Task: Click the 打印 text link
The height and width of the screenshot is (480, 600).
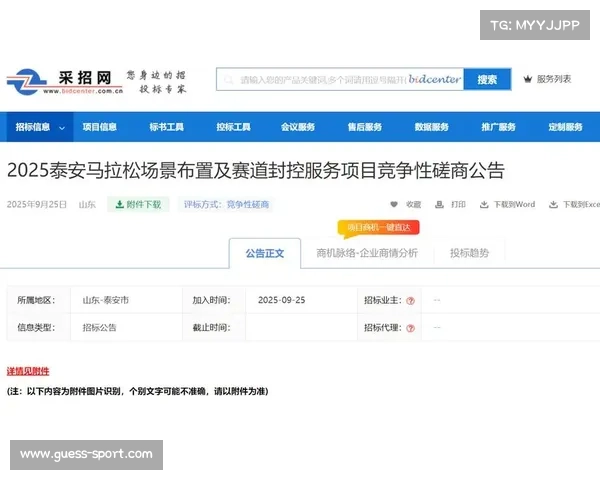Action: click(458, 204)
